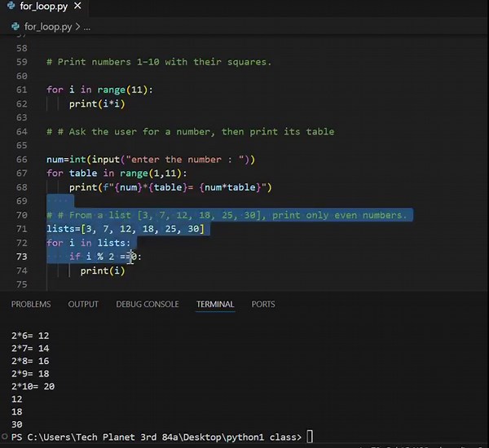Select the TERMINAL panel tab
Image resolution: width=489 pixels, height=448 pixels.
coord(215,304)
